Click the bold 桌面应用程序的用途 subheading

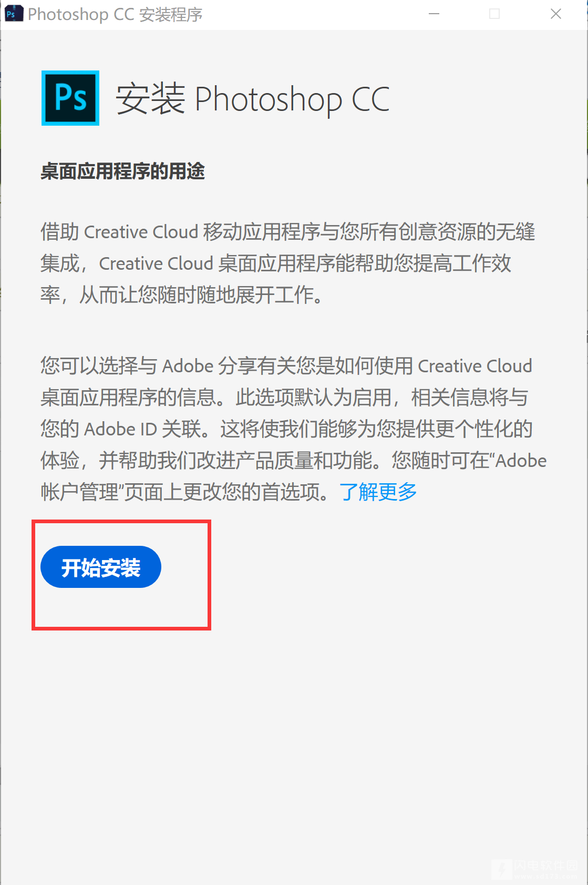123,171
